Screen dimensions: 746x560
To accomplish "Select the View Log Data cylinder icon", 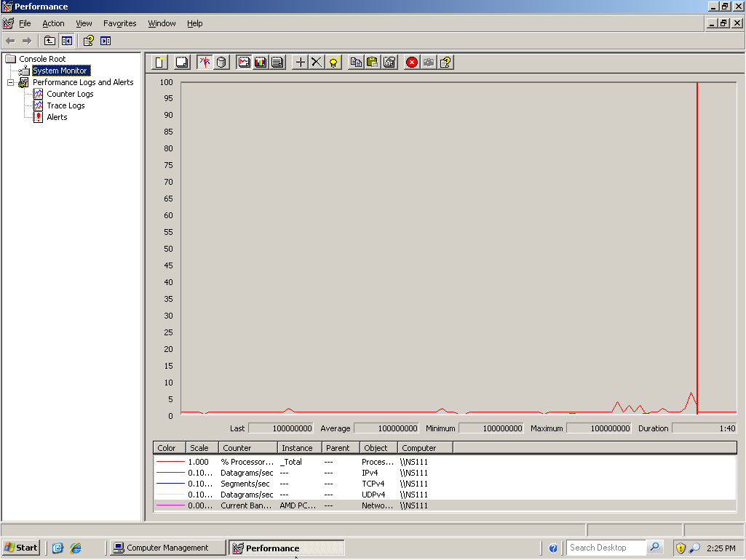I will pyautogui.click(x=221, y=63).
